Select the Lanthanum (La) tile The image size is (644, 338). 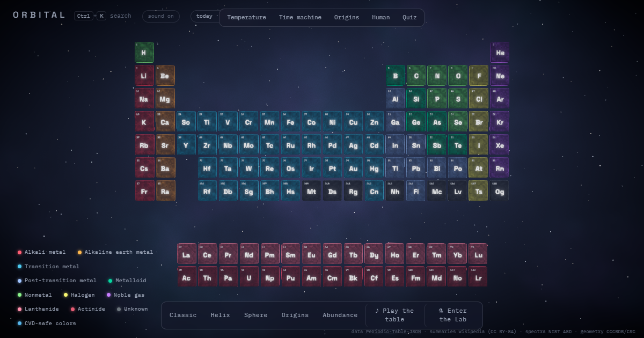pos(187,253)
